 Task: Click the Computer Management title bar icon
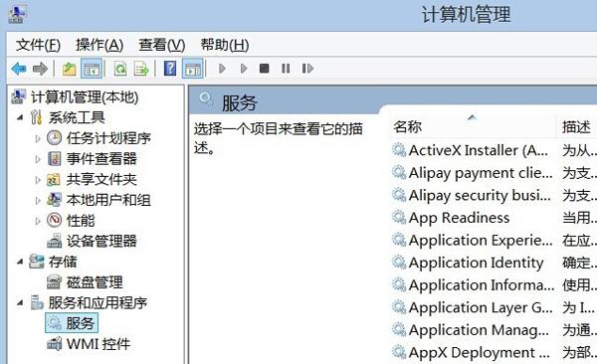pyautogui.click(x=18, y=15)
